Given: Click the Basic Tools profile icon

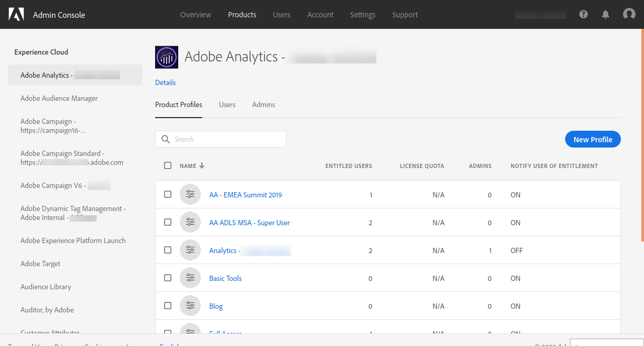Looking at the screenshot, I should pos(190,278).
